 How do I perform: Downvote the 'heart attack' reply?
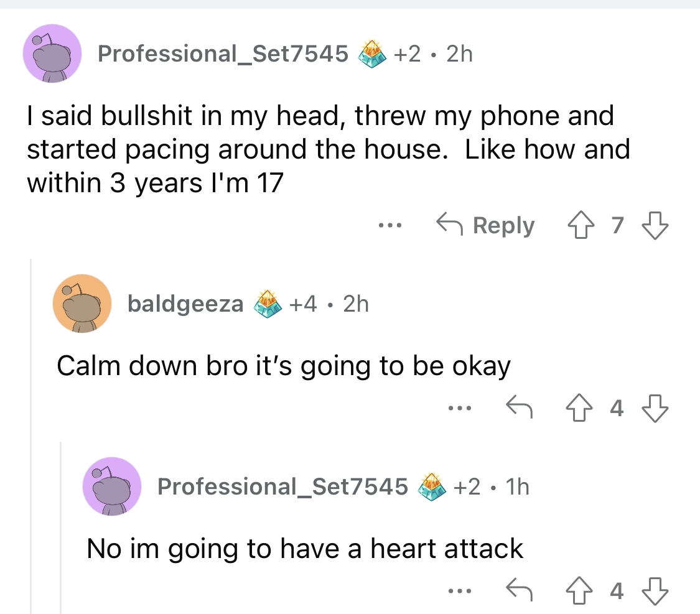click(655, 591)
